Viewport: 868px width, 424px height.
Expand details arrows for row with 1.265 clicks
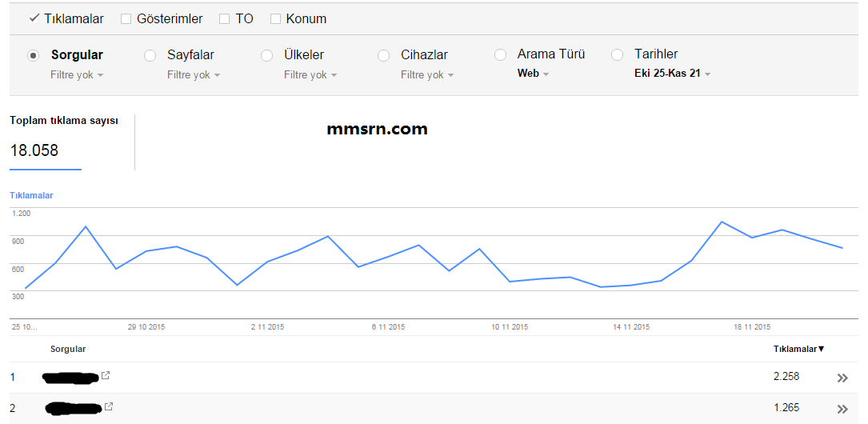click(x=842, y=409)
